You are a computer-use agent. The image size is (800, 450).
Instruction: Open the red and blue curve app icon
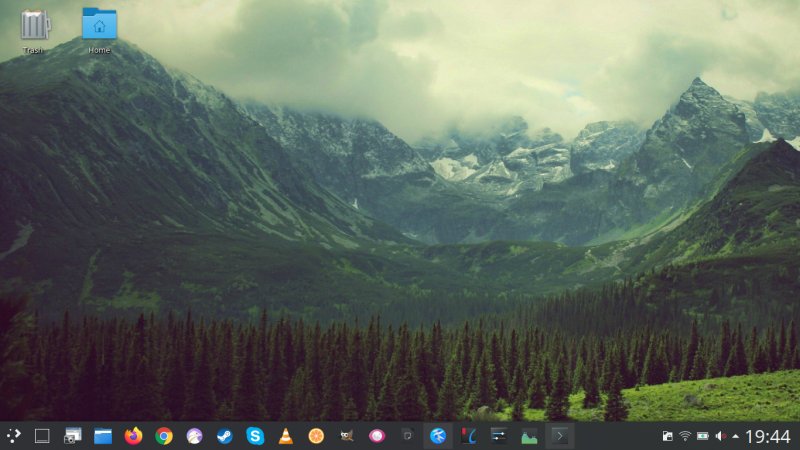(x=468, y=436)
